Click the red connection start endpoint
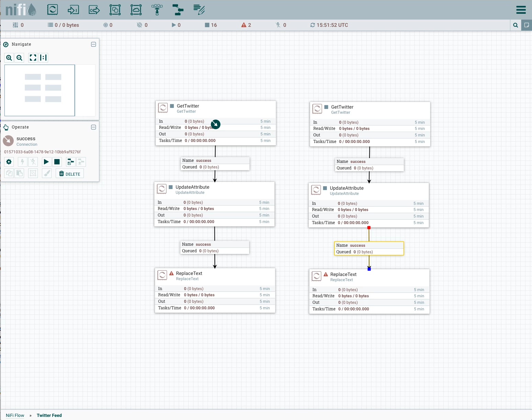 369,228
